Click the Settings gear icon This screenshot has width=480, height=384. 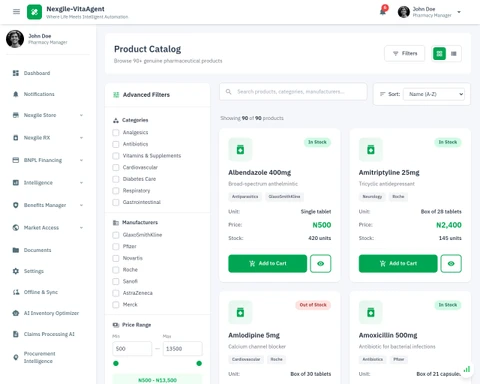16,271
